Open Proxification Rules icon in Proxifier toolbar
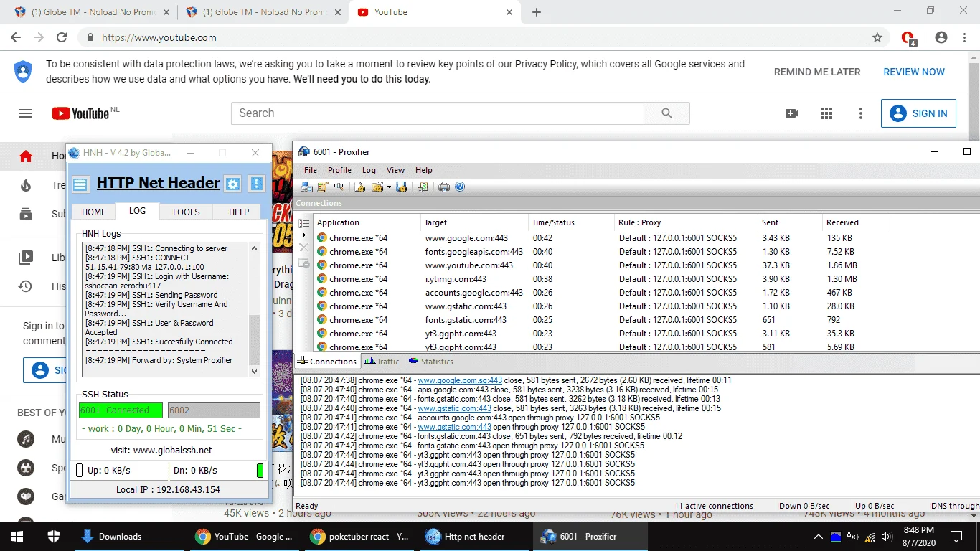Image resolution: width=980 pixels, height=551 pixels. tap(323, 187)
